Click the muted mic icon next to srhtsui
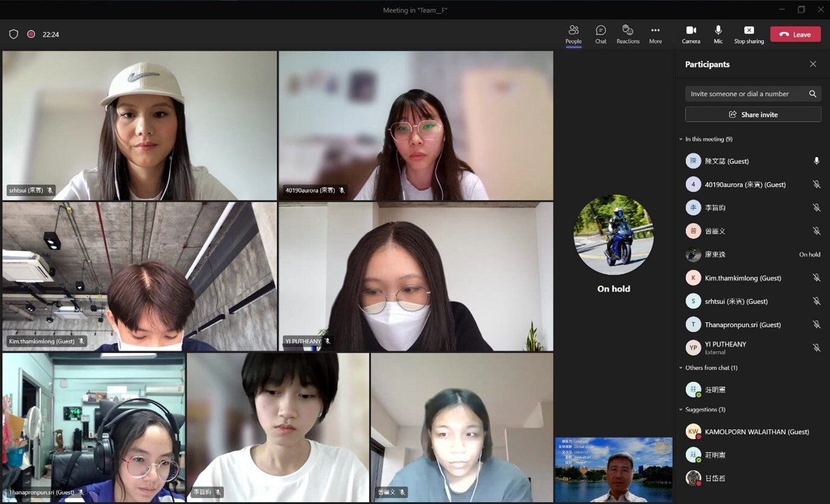 tap(817, 301)
